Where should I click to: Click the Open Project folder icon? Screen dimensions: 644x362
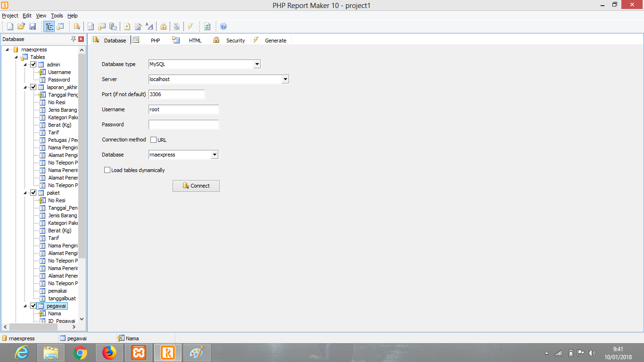click(x=21, y=26)
